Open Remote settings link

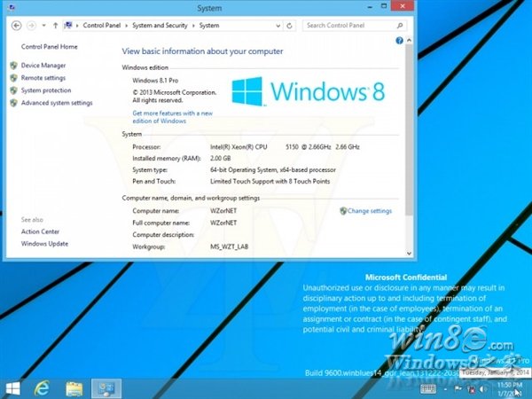pyautogui.click(x=43, y=78)
